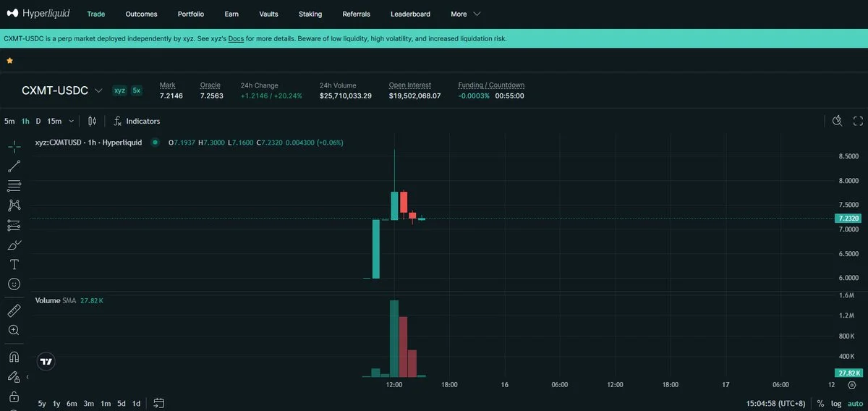Open the timeframe interval dropdown arrow
The width and height of the screenshot is (868, 411).
click(71, 121)
